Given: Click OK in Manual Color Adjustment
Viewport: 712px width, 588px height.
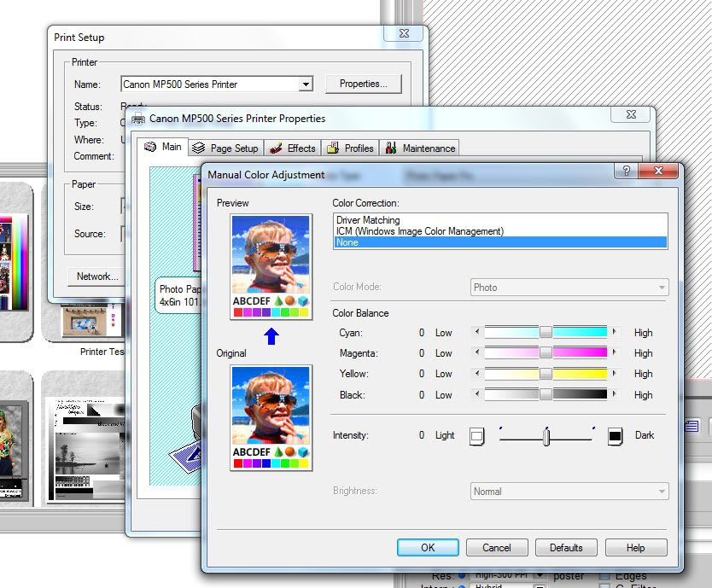Looking at the screenshot, I should click(428, 548).
